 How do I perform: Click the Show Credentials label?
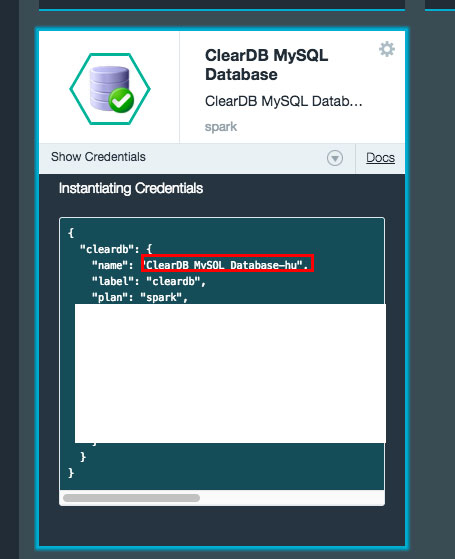[98, 157]
